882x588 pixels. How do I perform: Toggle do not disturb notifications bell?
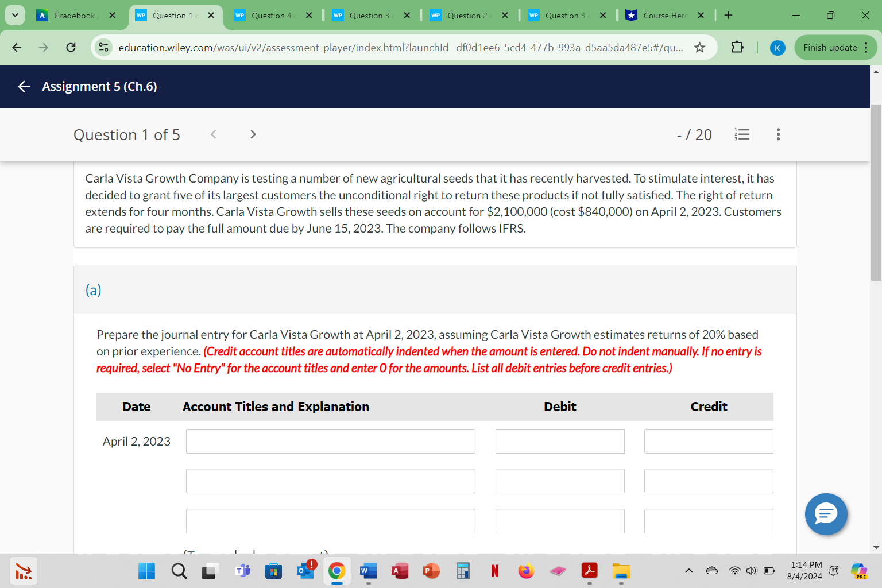pyautogui.click(x=833, y=571)
